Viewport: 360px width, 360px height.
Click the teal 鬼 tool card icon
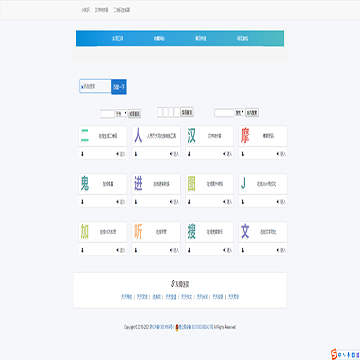pyautogui.click(x=85, y=184)
